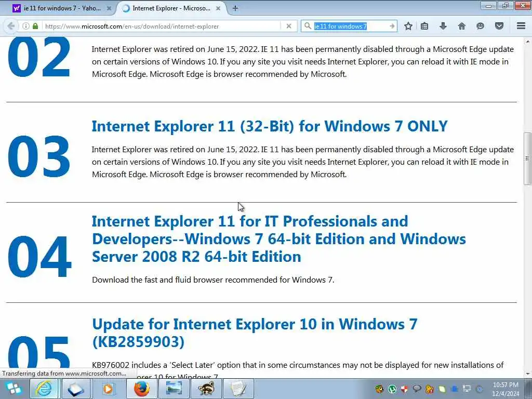Click the large 04 number
This screenshot has width=532, height=399.
pos(39,257)
